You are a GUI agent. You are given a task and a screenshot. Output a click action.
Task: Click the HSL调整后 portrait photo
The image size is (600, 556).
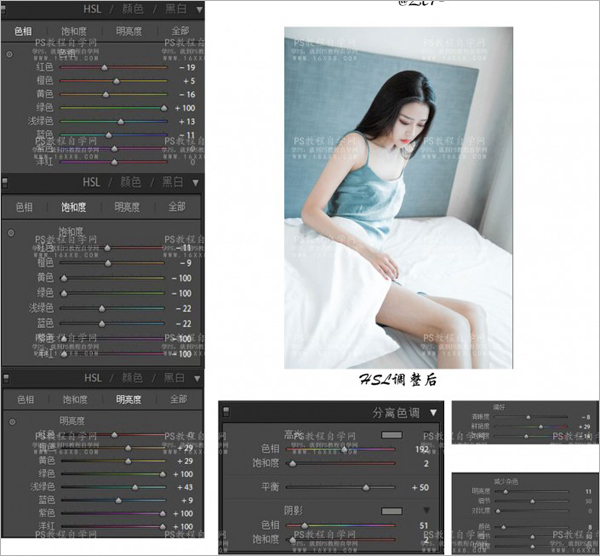click(398, 198)
